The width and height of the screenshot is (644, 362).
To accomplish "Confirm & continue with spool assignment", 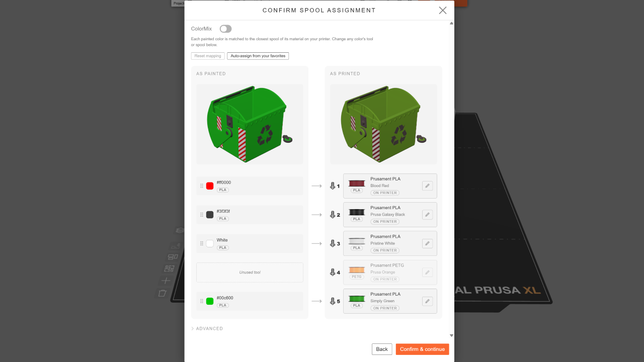I will pos(422,349).
